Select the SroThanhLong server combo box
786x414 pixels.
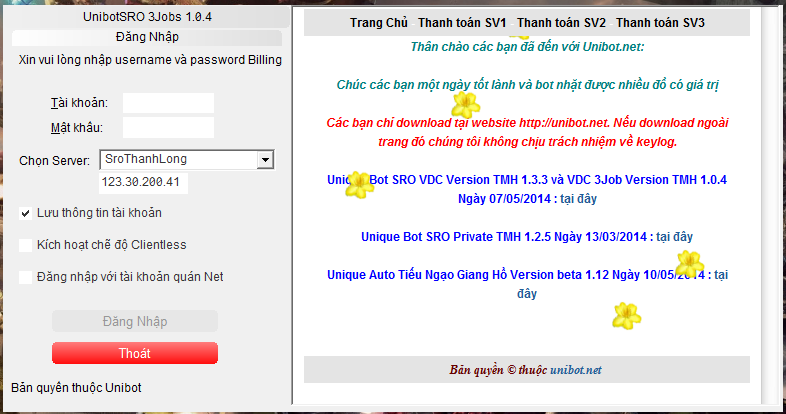(x=187, y=160)
